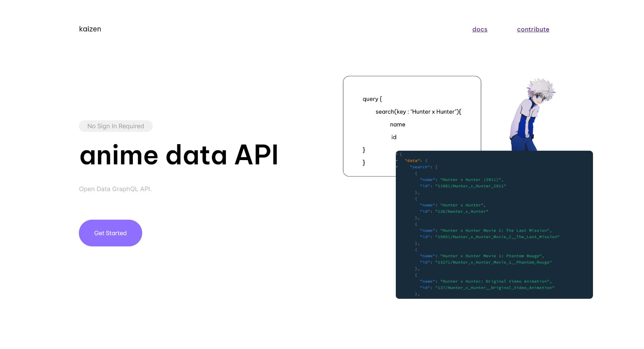Click "Hunter x Hunter (2011)" name value
Viewport: 644px width, 349px height.
click(x=471, y=180)
